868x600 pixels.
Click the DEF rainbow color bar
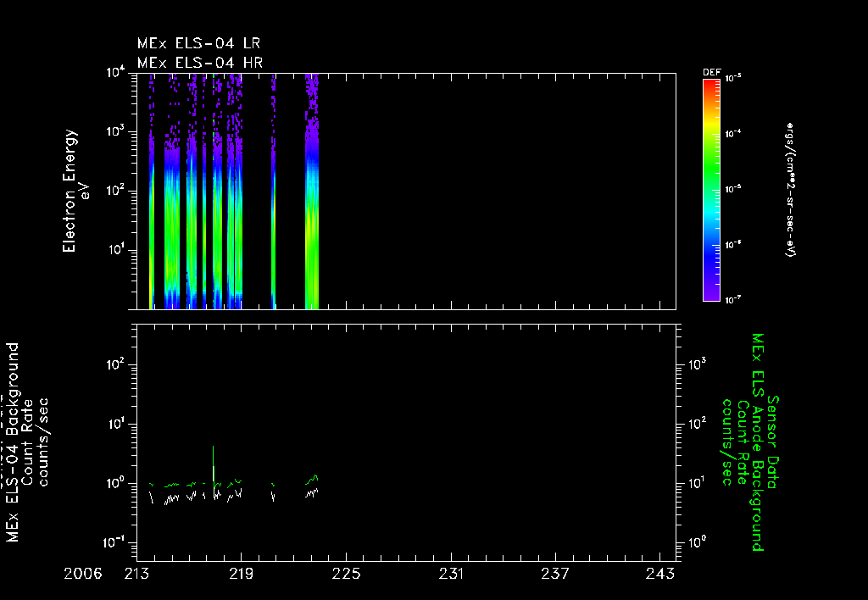click(711, 190)
